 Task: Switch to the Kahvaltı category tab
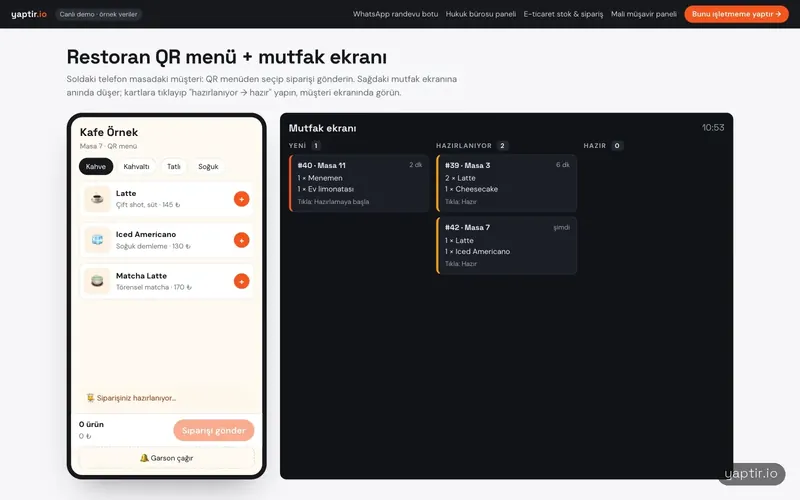click(x=136, y=166)
